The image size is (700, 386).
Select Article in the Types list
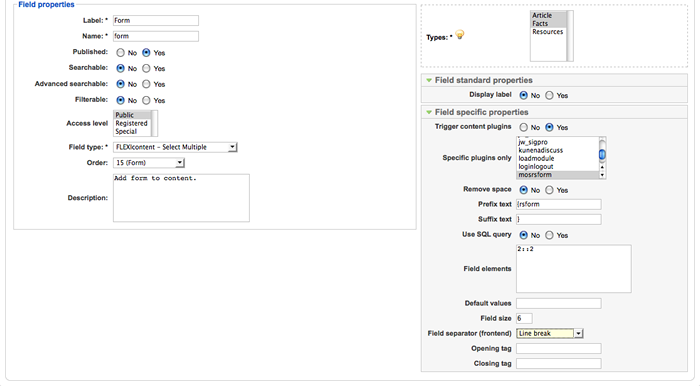(549, 15)
